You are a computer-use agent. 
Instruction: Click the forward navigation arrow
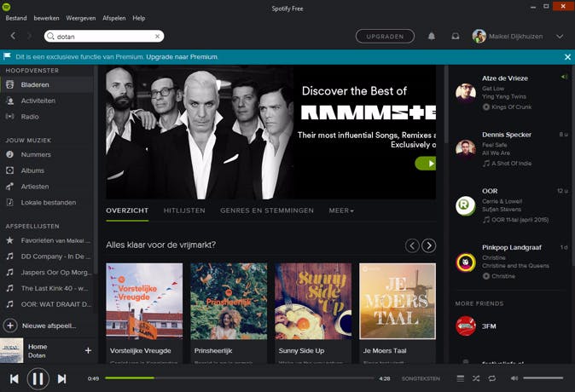(29, 36)
